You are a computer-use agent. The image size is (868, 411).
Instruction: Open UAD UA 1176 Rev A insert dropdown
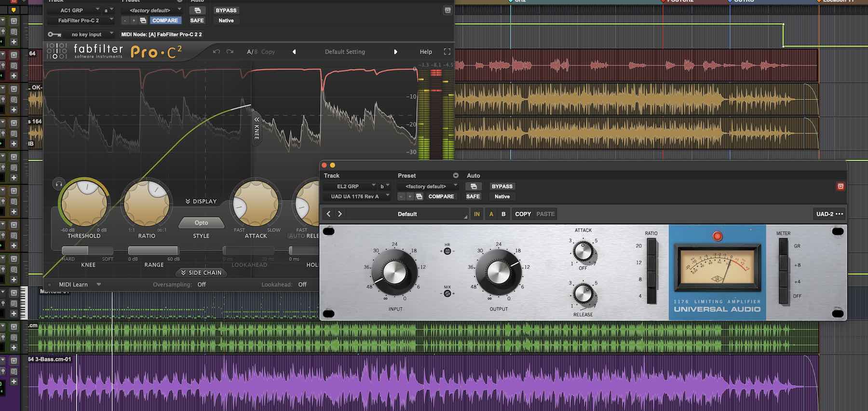pos(357,196)
